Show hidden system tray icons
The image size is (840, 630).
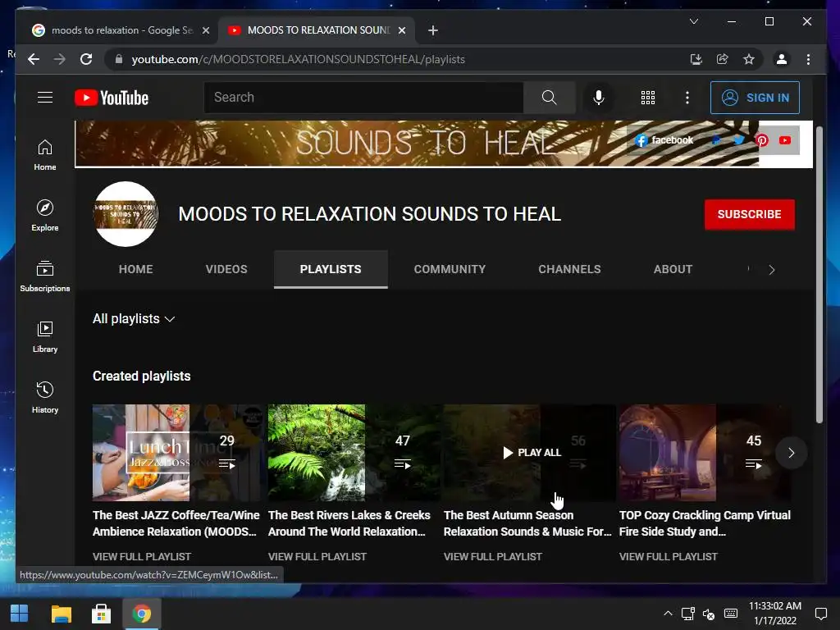(668, 614)
